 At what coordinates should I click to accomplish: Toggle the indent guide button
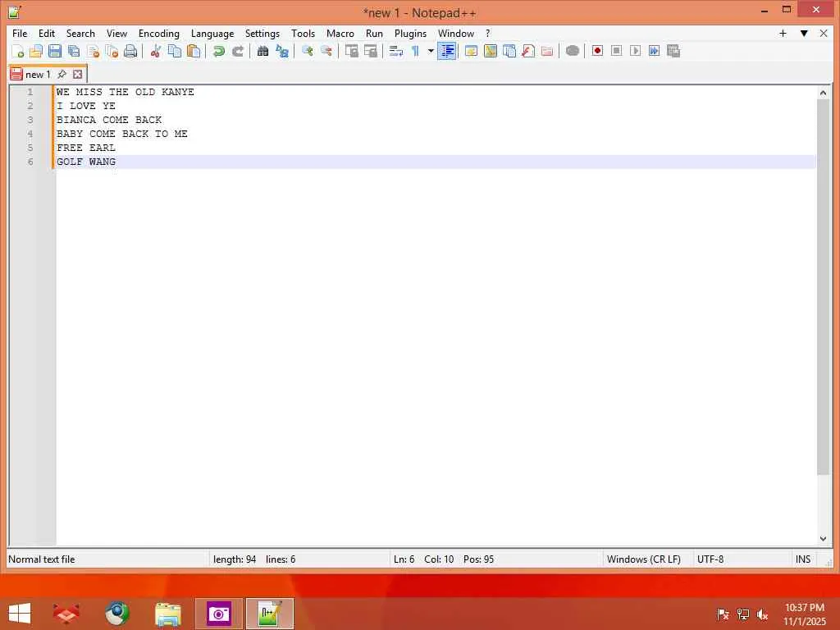pos(447,51)
